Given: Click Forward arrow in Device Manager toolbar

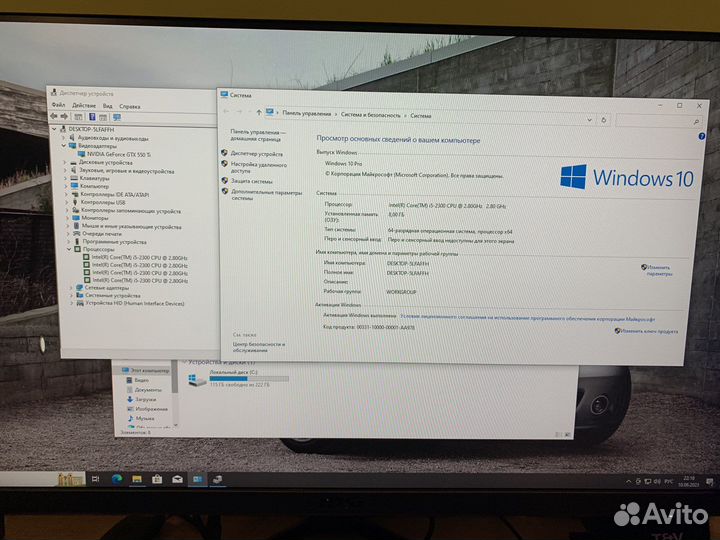Looking at the screenshot, I should point(64,117).
